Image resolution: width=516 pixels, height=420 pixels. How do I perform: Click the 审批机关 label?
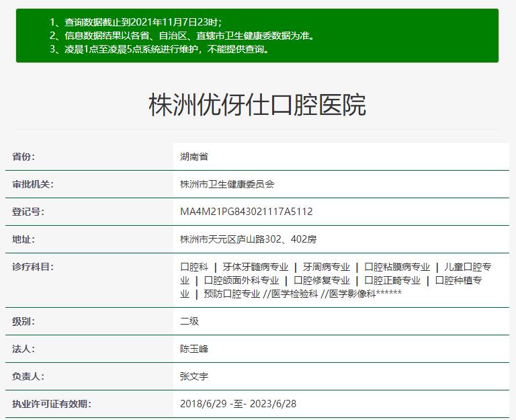click(32, 184)
